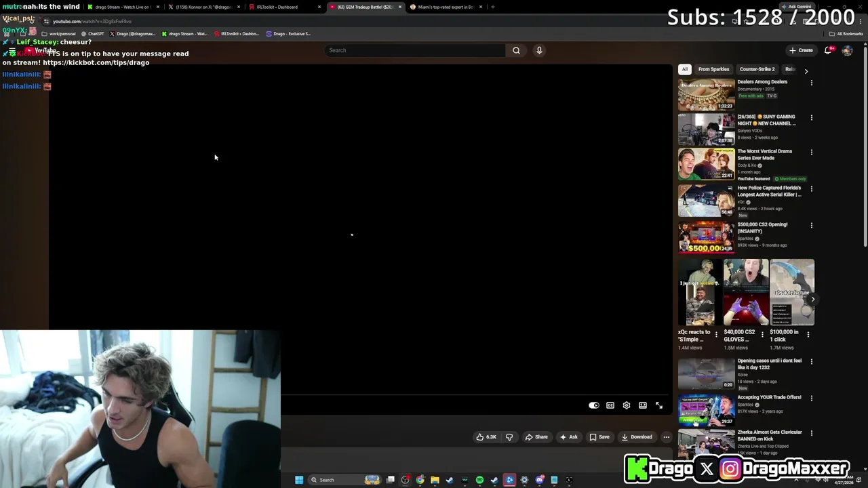The image size is (868, 488).
Task: Like the video with 6.3K likes
Action: click(486, 437)
